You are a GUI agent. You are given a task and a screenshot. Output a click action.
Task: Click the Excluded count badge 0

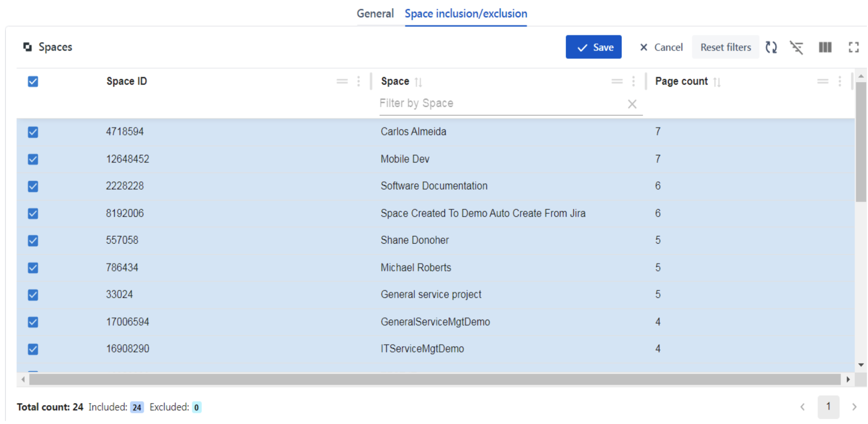click(196, 407)
